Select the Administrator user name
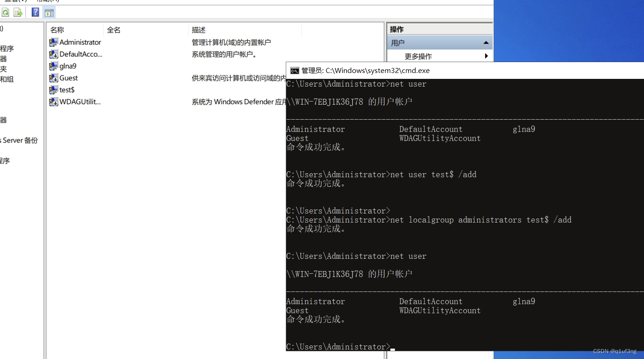The height and width of the screenshot is (359, 644). 80,42
